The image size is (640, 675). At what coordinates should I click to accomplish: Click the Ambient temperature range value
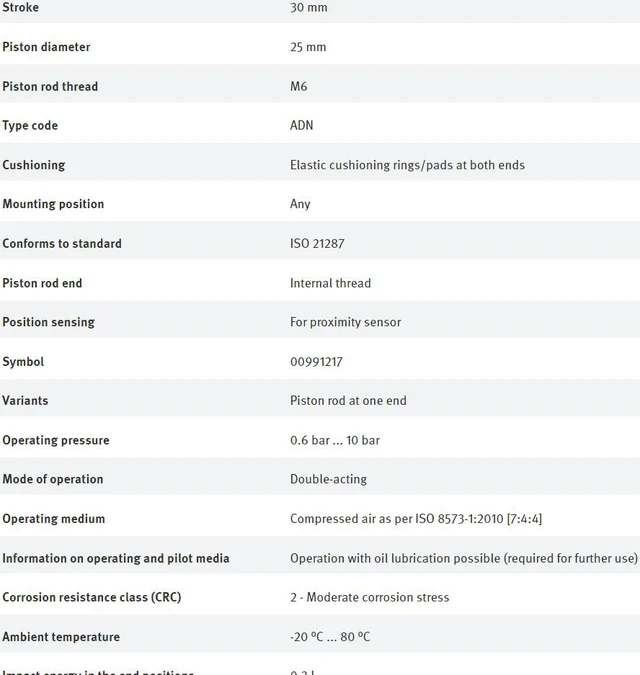coord(330,637)
